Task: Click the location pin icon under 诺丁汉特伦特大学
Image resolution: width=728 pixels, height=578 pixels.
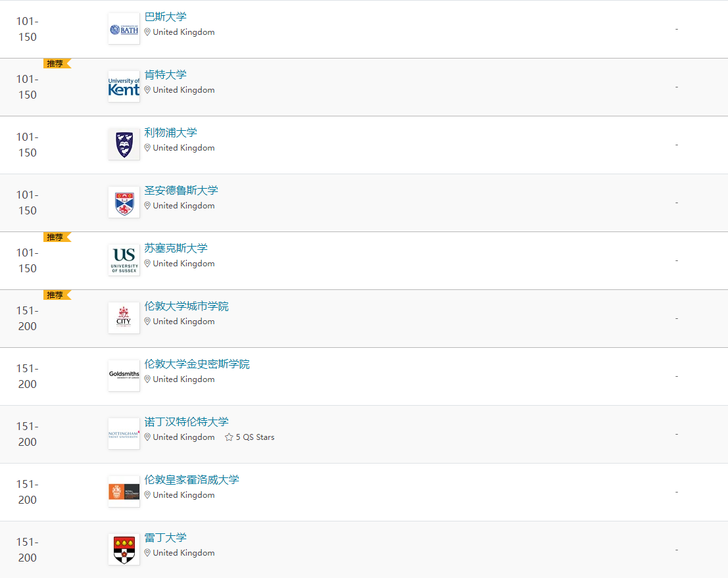Action: [147, 437]
